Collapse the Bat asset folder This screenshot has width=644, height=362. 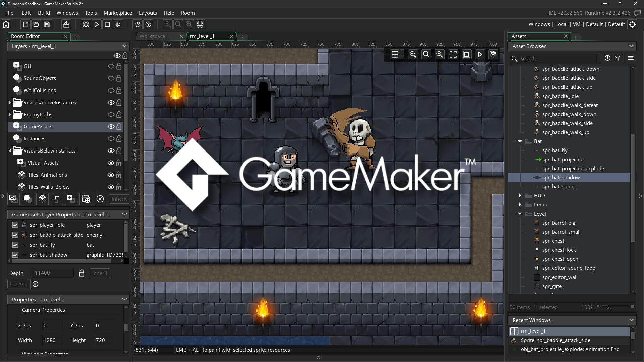(x=520, y=141)
